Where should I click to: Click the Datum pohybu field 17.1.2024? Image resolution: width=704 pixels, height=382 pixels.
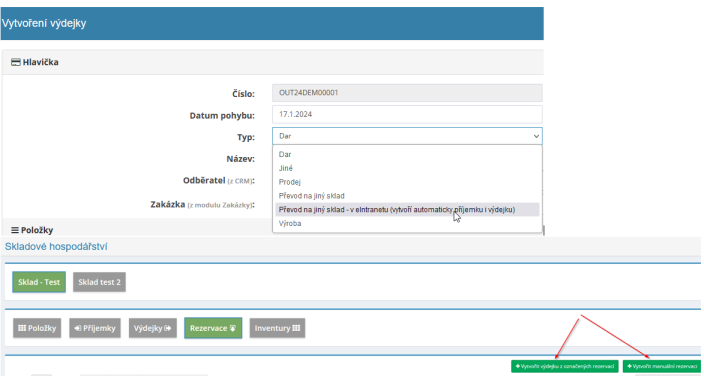[x=407, y=114]
